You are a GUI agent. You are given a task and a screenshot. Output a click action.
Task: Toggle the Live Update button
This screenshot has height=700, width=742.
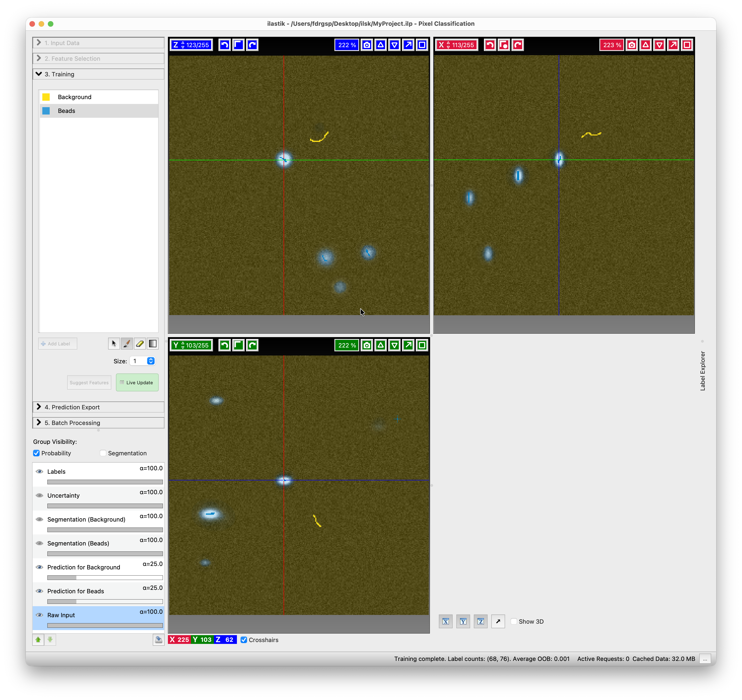(137, 382)
